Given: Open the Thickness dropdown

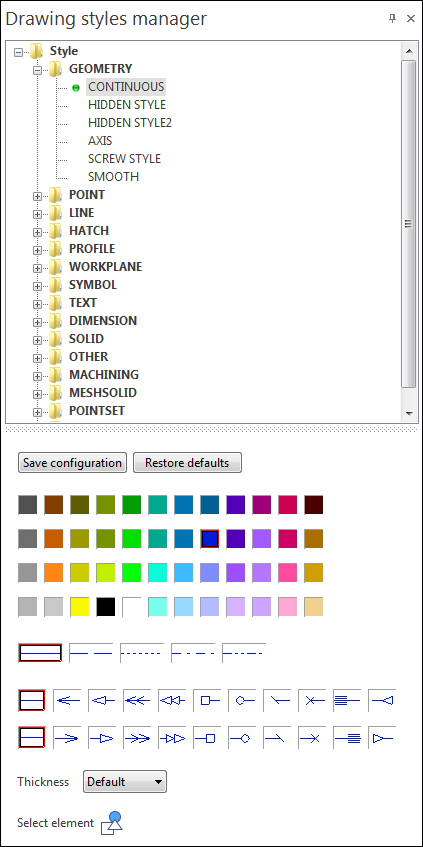Looking at the screenshot, I should click(125, 781).
